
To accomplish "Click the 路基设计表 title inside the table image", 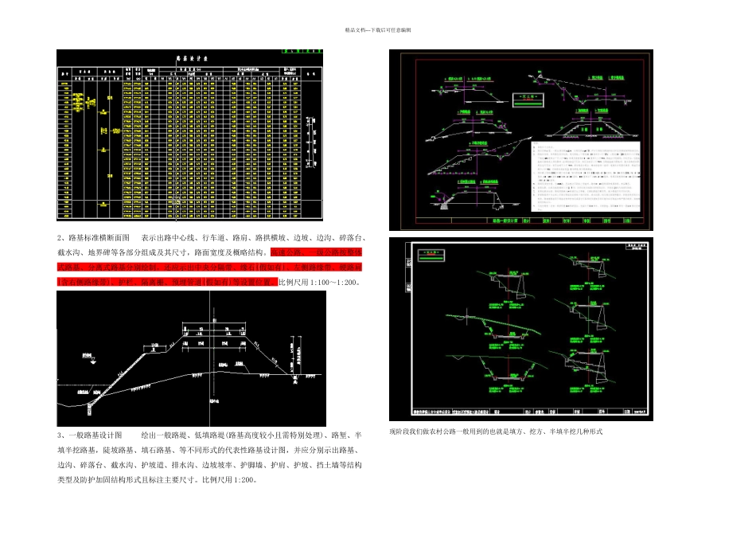I will coord(192,58).
